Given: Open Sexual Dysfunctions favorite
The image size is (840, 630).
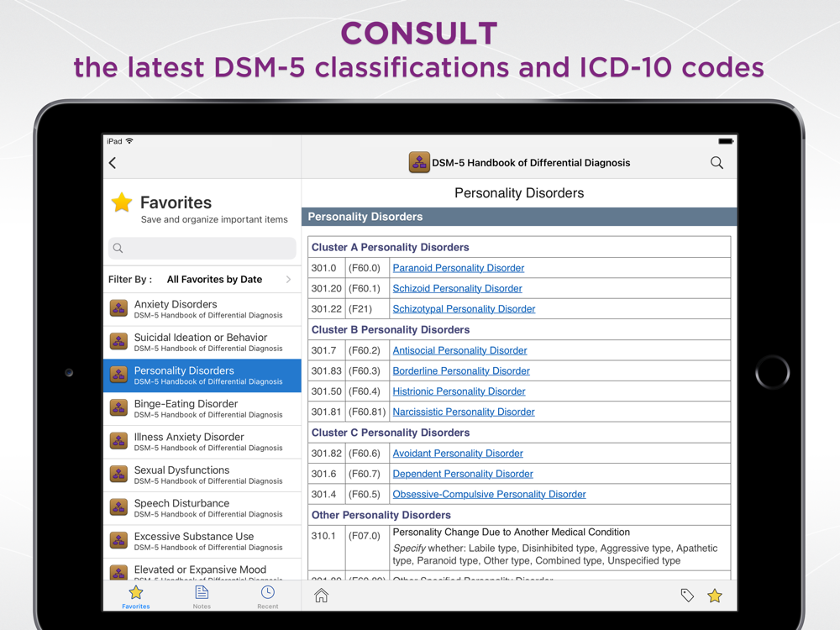Looking at the screenshot, I should [202, 475].
